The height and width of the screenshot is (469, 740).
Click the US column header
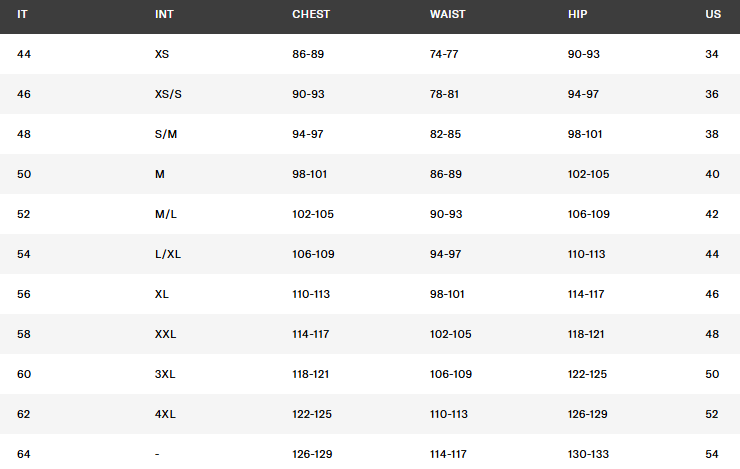712,15
